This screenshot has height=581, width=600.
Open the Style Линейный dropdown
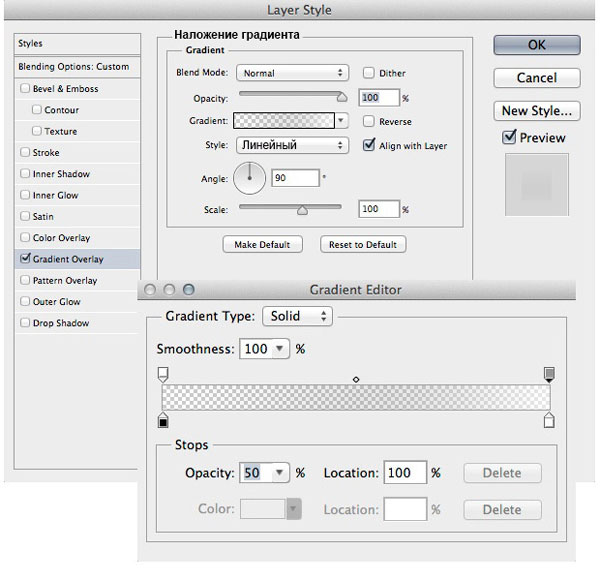[292, 145]
